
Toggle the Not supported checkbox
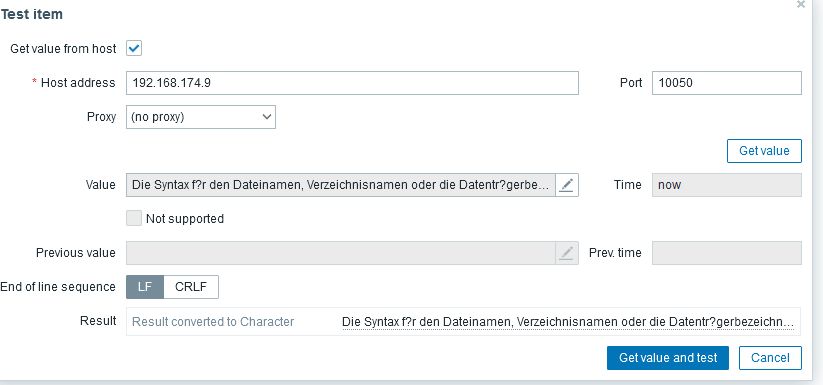point(134,218)
